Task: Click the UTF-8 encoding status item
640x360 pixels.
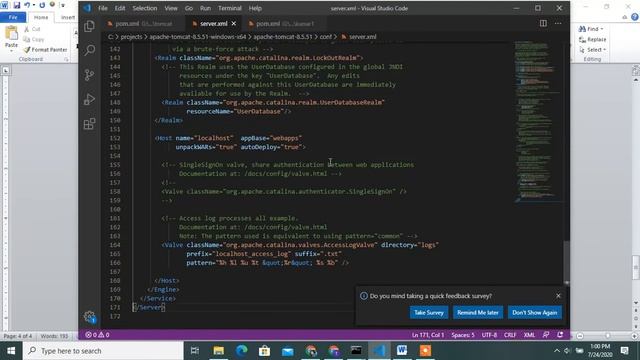Action: [489, 335]
